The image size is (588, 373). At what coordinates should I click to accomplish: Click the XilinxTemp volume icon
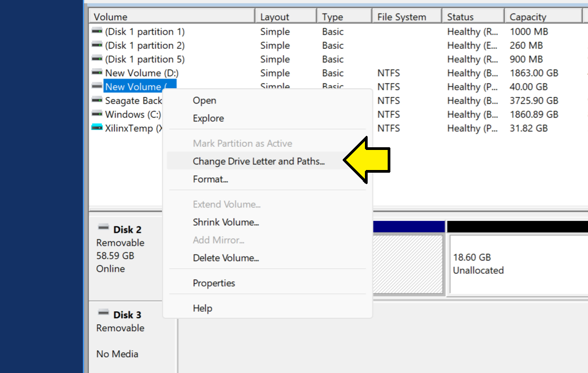pos(97,128)
